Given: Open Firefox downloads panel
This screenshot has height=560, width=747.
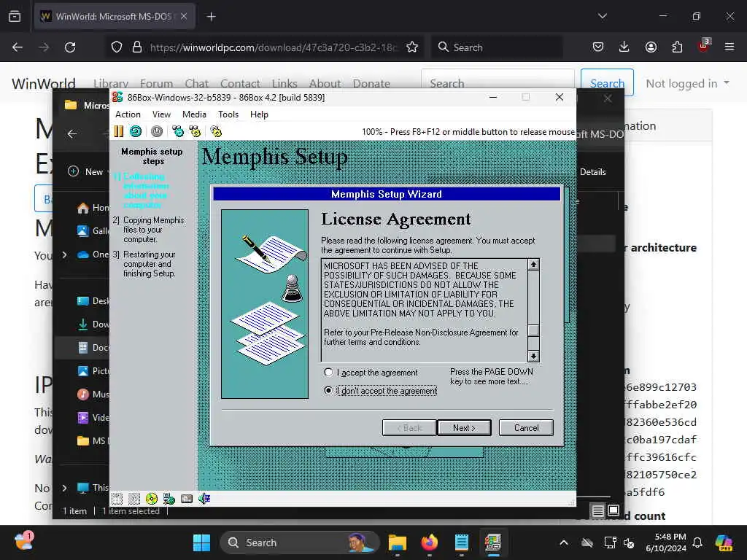Looking at the screenshot, I should (x=624, y=47).
